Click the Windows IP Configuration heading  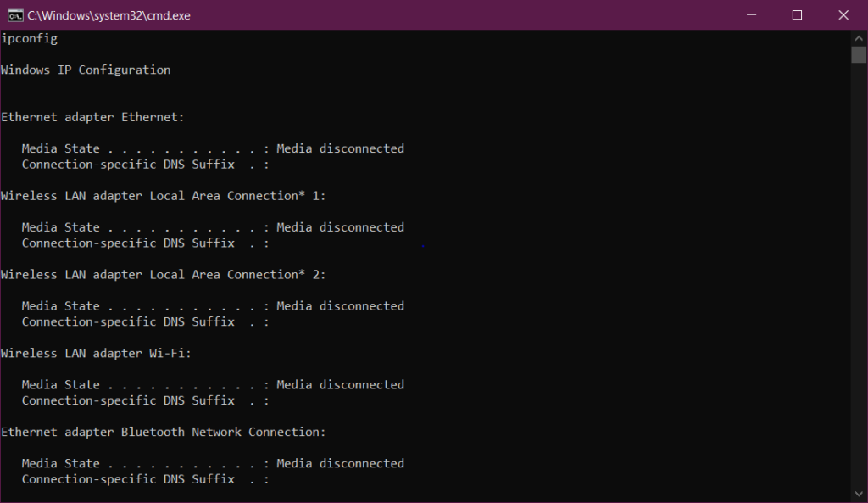click(x=85, y=70)
